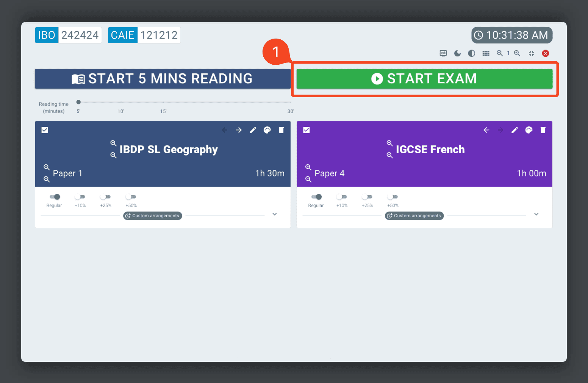The width and height of the screenshot is (588, 383).
Task: Exit fullscreen using the collapse icon
Action: [x=531, y=53]
